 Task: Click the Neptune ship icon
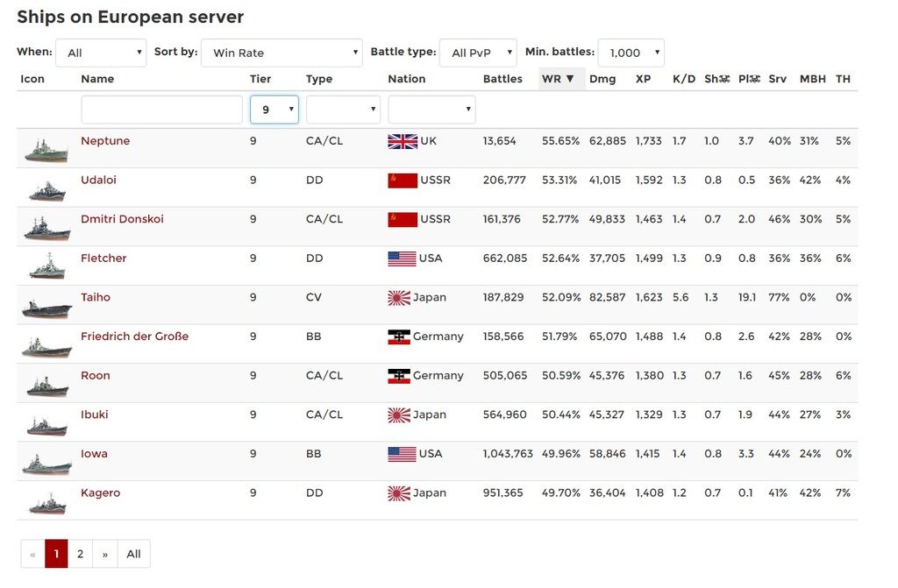coord(46,150)
